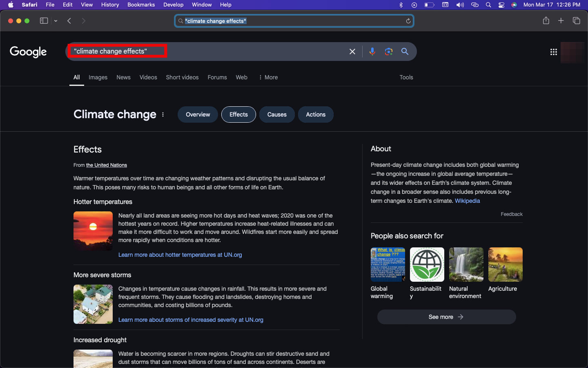The width and height of the screenshot is (588, 368).
Task: Switch to News results tab
Action: point(123,77)
